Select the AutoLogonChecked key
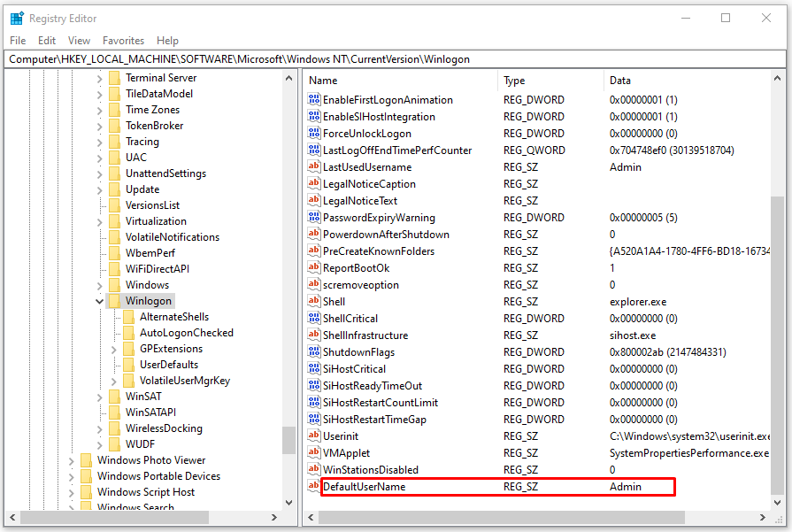The height and width of the screenshot is (532, 792). 187,333
